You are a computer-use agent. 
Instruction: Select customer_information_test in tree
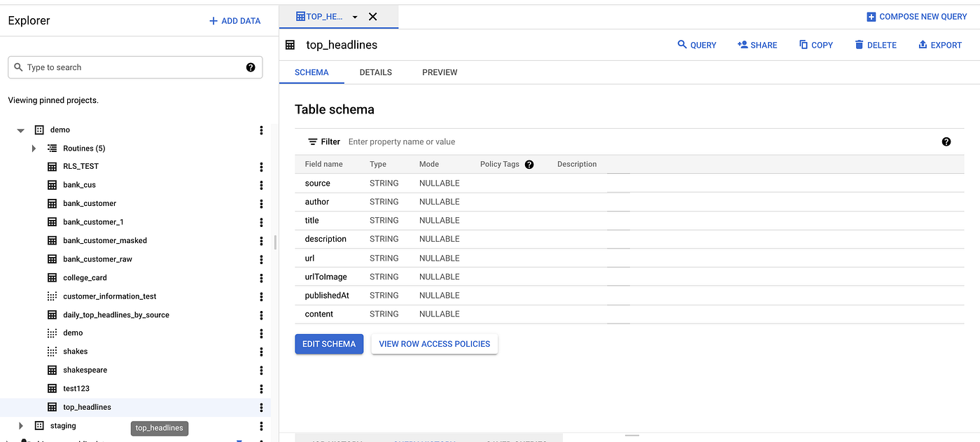point(110,296)
